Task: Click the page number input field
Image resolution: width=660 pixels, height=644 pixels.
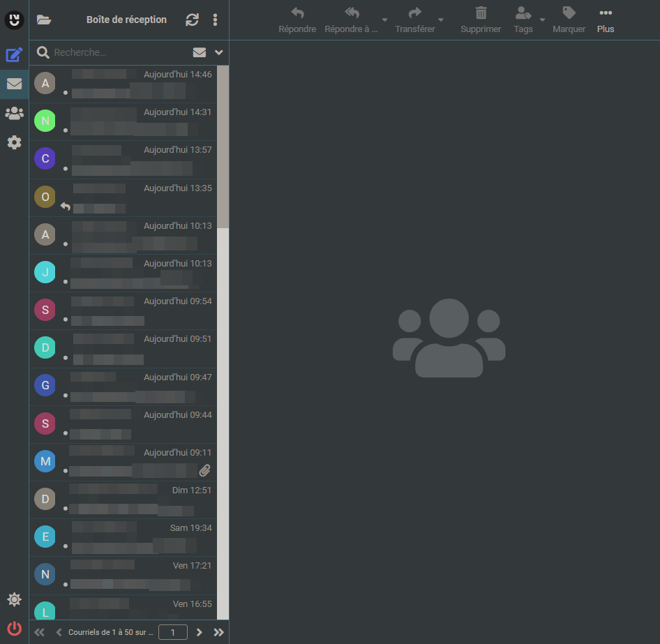Action: click(x=172, y=632)
